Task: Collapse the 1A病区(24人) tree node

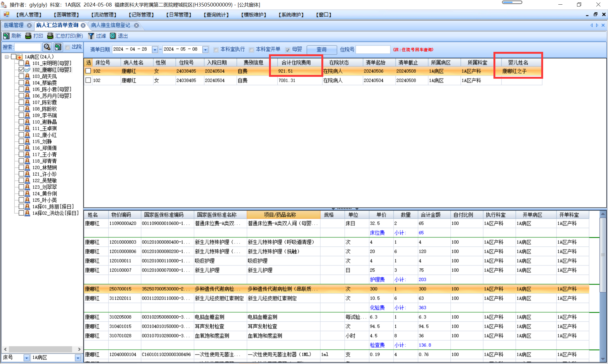Action: point(7,57)
